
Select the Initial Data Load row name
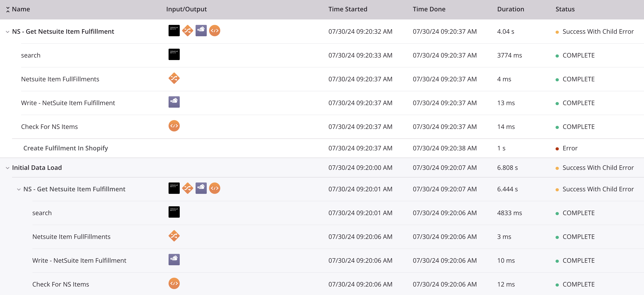(37, 168)
